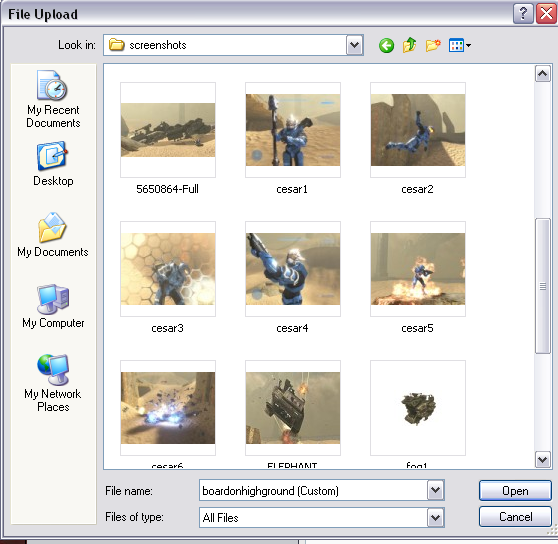Open My Recent Documents
Viewport: 558px width, 544px height.
(x=53, y=99)
